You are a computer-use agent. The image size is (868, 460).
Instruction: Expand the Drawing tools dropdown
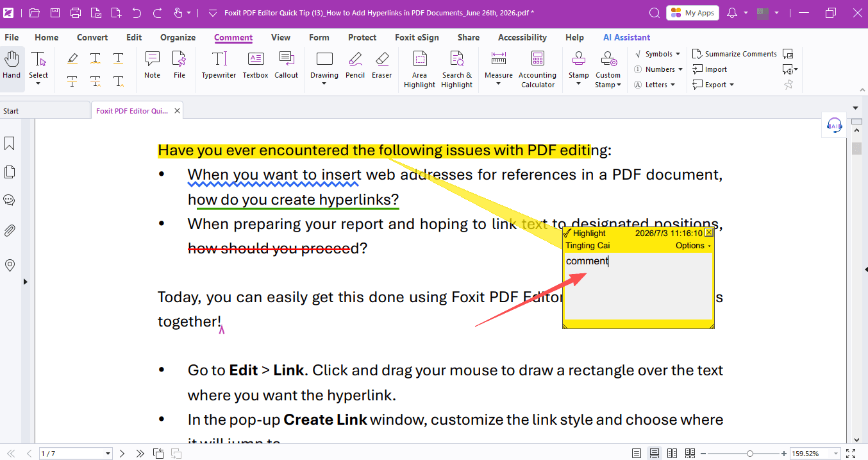(x=324, y=83)
